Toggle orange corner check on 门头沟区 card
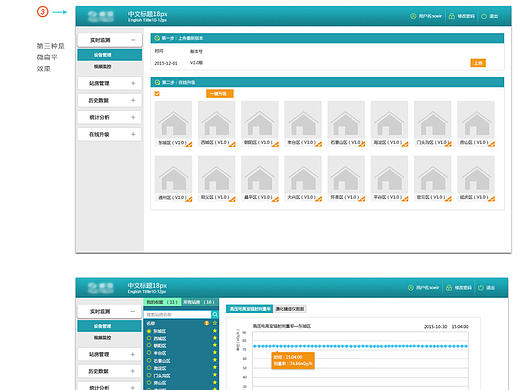 pos(448,144)
